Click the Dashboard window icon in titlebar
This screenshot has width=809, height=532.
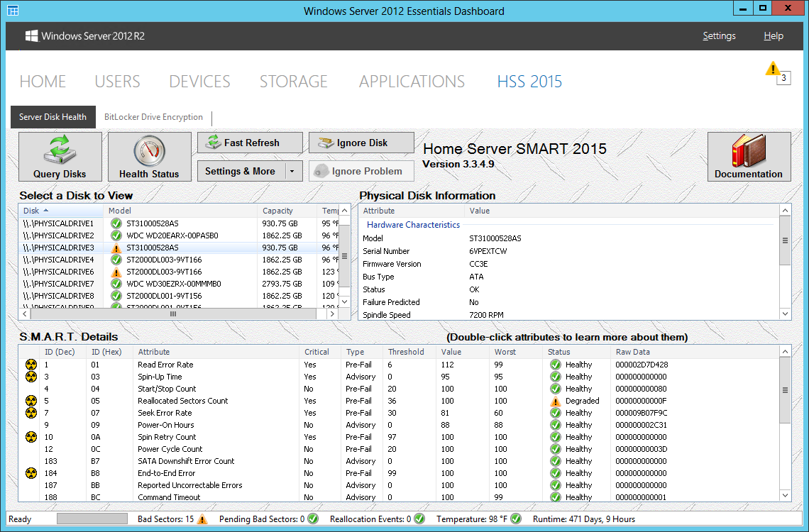pos(12,11)
